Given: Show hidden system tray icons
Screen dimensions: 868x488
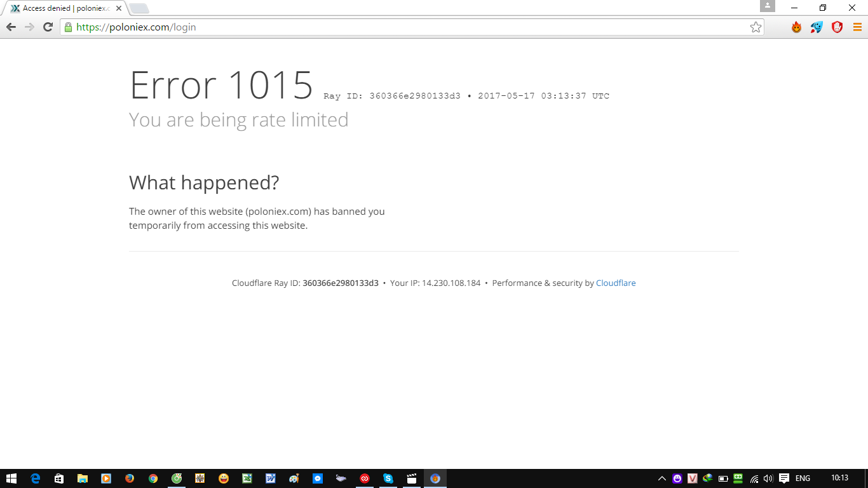Looking at the screenshot, I should (662, 478).
